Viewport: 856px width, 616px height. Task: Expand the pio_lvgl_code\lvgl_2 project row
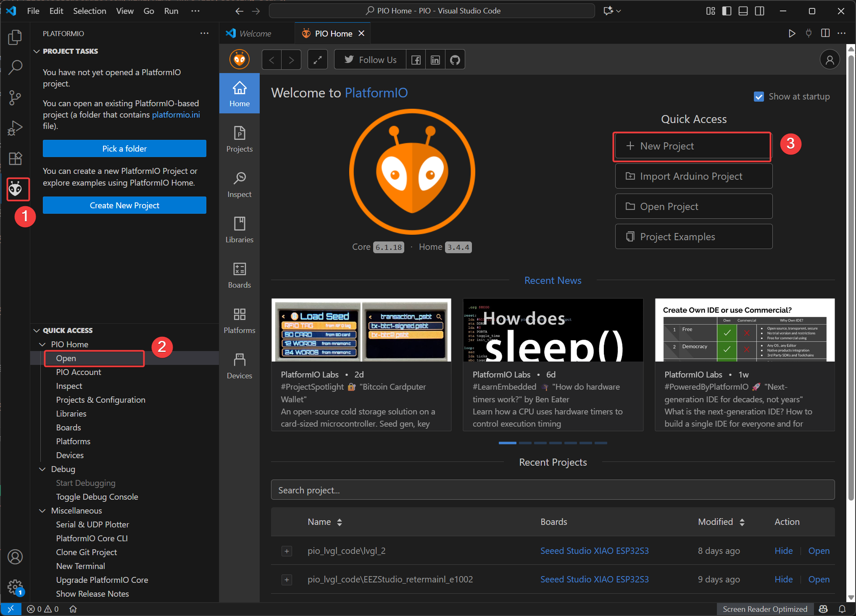coord(287,551)
